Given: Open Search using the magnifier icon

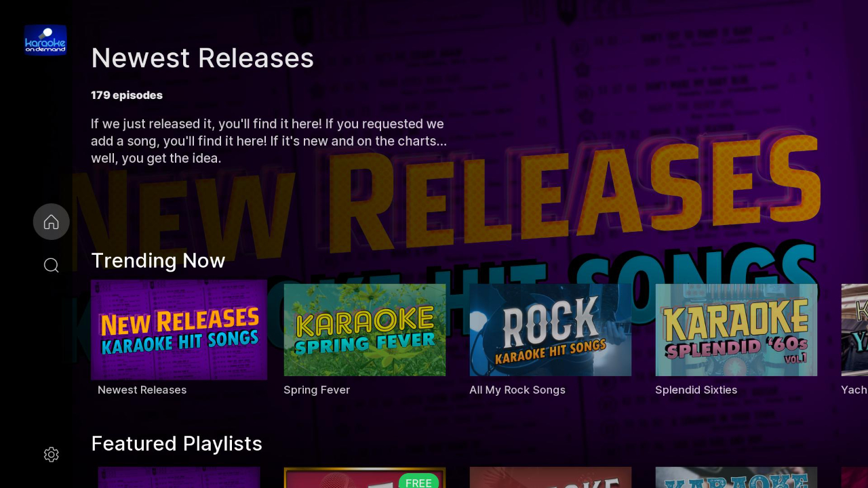Looking at the screenshot, I should pyautogui.click(x=51, y=265).
